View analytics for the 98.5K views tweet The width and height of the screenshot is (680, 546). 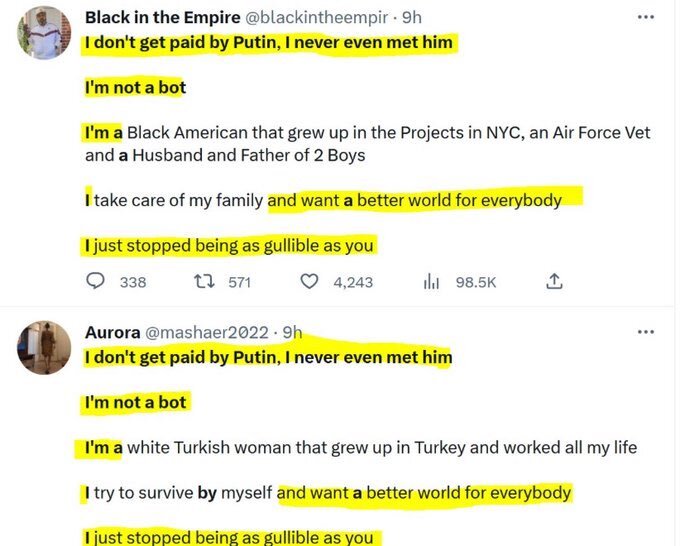[432, 282]
